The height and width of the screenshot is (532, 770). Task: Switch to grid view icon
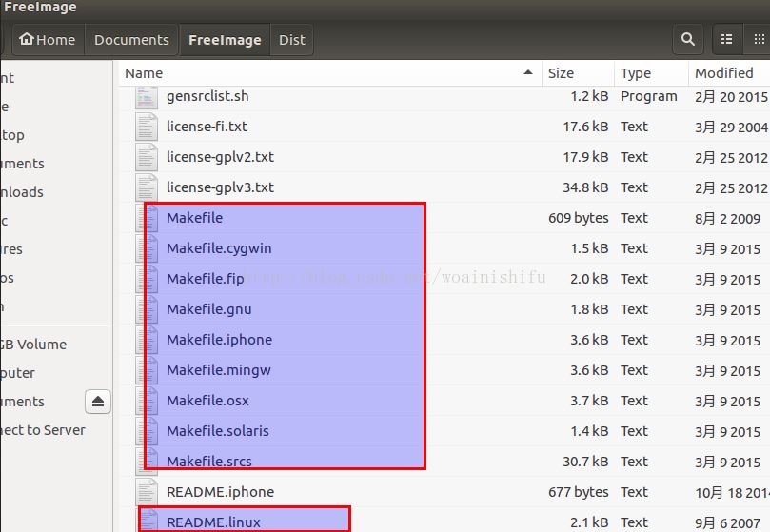[x=760, y=39]
